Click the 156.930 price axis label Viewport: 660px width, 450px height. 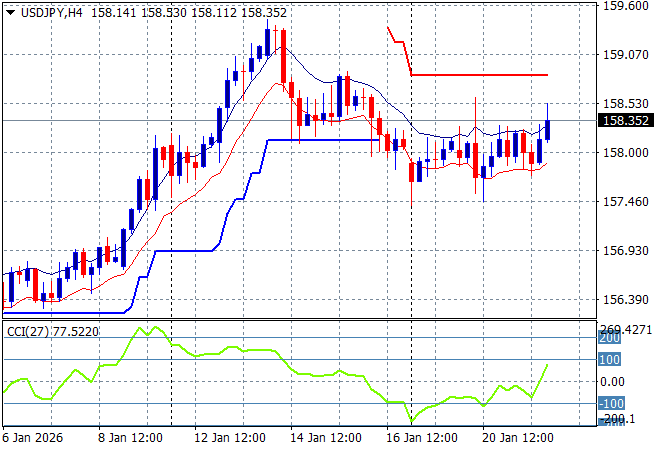pyautogui.click(x=626, y=251)
